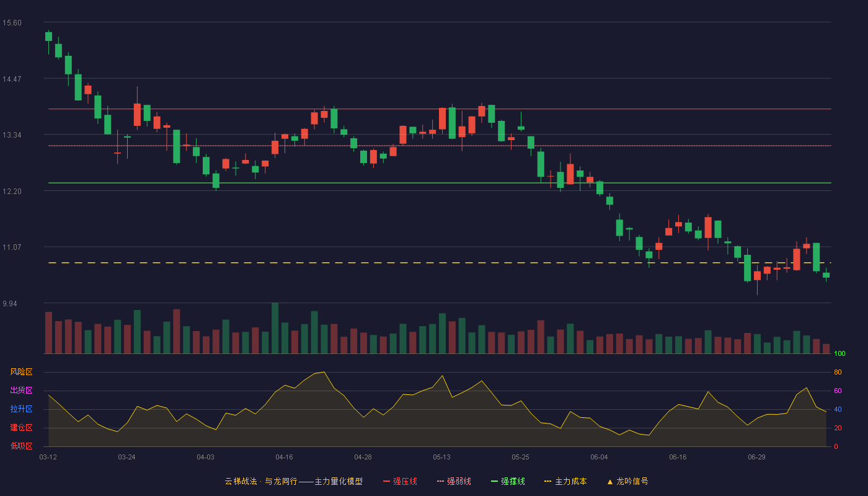Click the solid red resistance line on chart
The image size is (868, 496).
click(x=440, y=109)
